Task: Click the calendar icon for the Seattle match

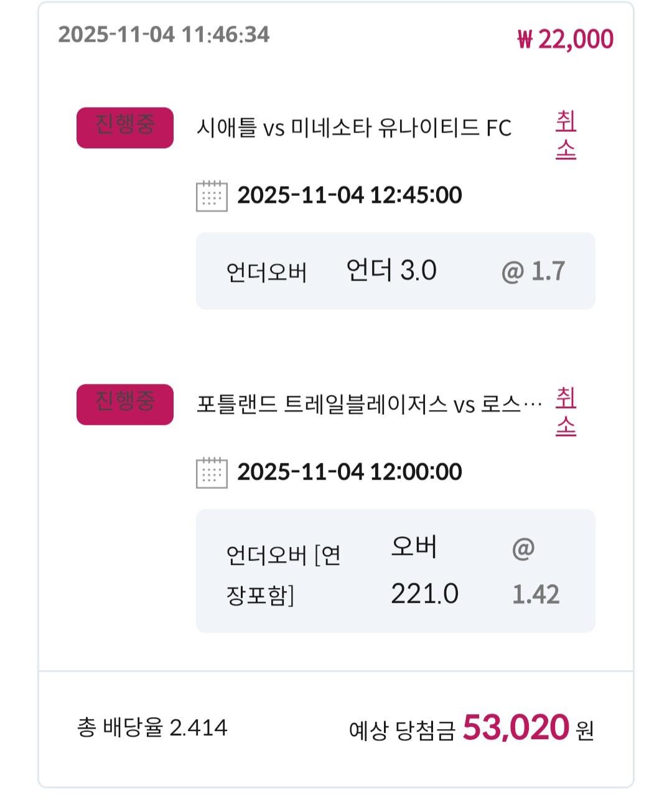Action: (x=212, y=196)
